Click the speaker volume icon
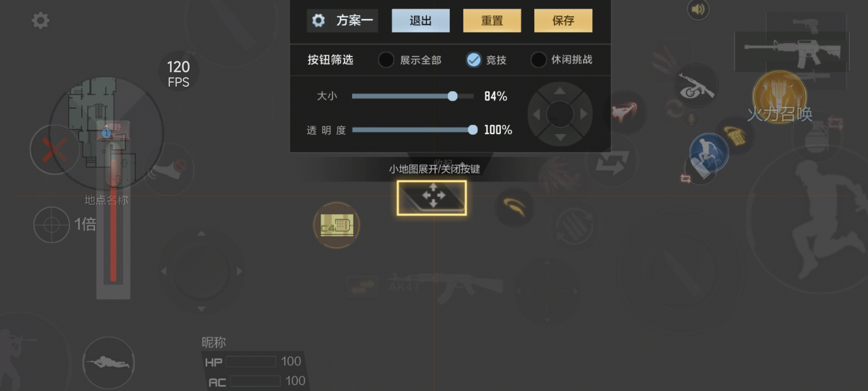868x391 pixels. [698, 9]
